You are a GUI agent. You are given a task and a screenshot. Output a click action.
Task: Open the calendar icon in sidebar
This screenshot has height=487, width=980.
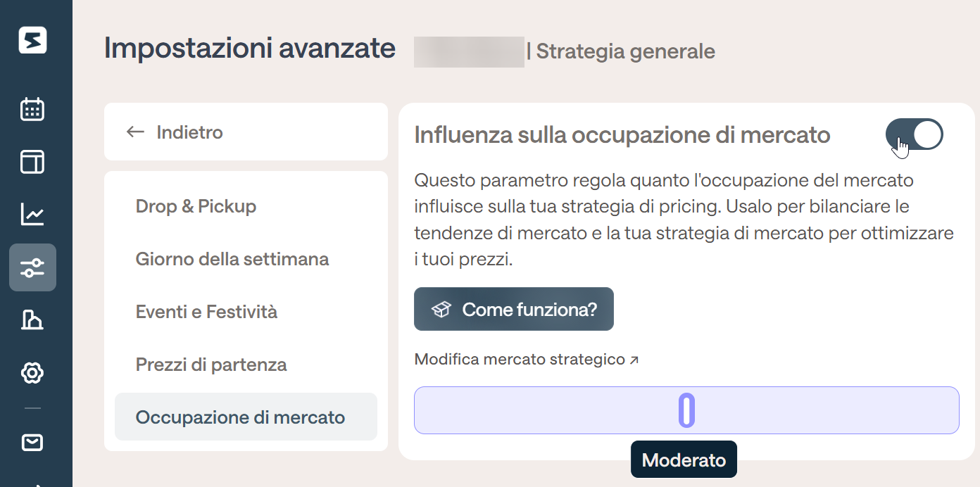click(32, 109)
